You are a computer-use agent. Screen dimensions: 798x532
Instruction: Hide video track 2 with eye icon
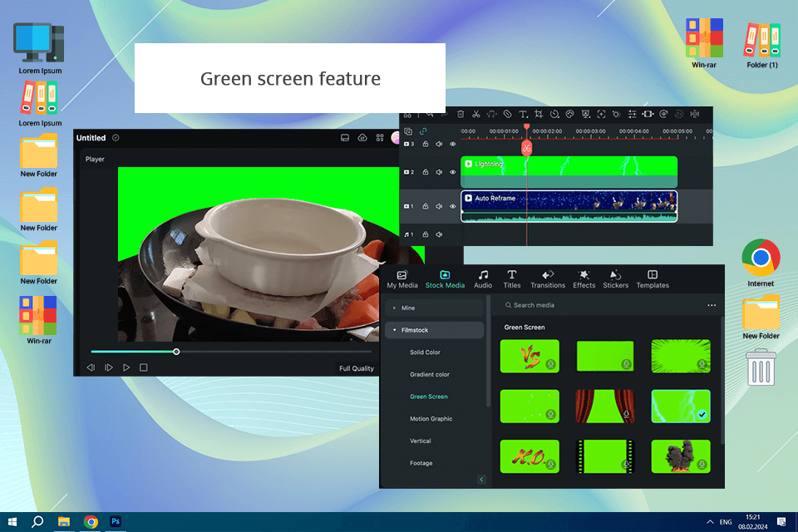453,172
